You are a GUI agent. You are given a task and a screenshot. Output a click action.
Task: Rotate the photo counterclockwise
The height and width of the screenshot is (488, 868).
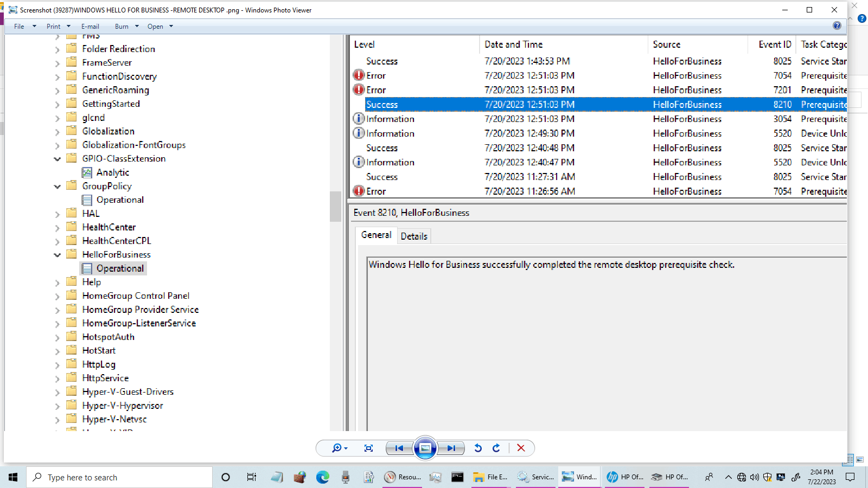478,448
